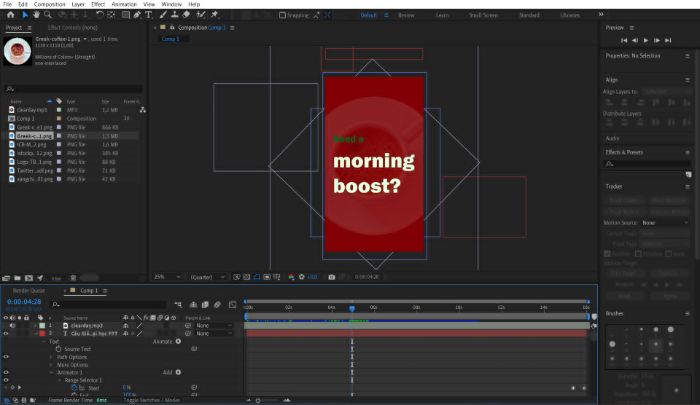The height and width of the screenshot is (405, 700).
Task: Open the show channel and color management icon
Action: point(291,277)
